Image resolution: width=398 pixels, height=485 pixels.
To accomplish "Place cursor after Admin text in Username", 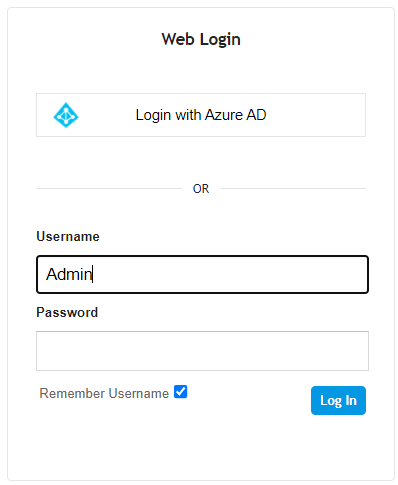I will tap(93, 275).
